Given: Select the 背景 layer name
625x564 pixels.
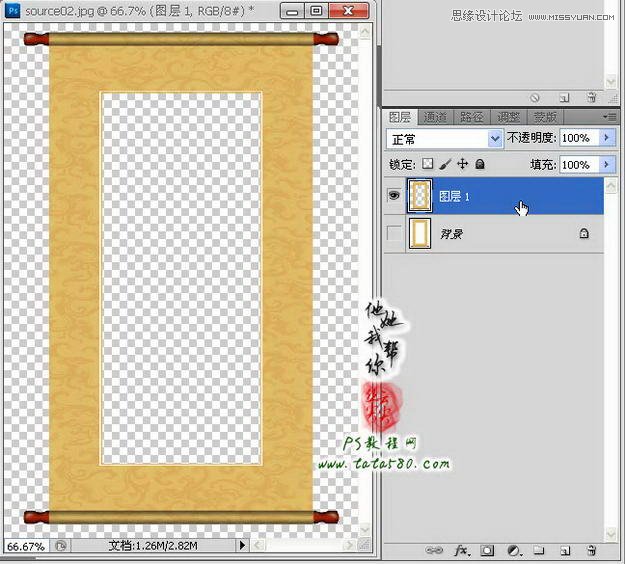Looking at the screenshot, I should coord(451,234).
